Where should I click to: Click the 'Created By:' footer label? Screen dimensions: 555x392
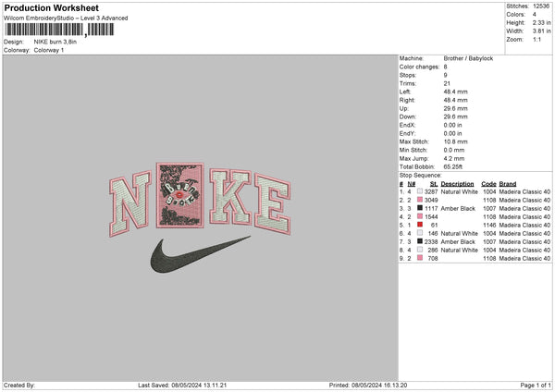19,386
